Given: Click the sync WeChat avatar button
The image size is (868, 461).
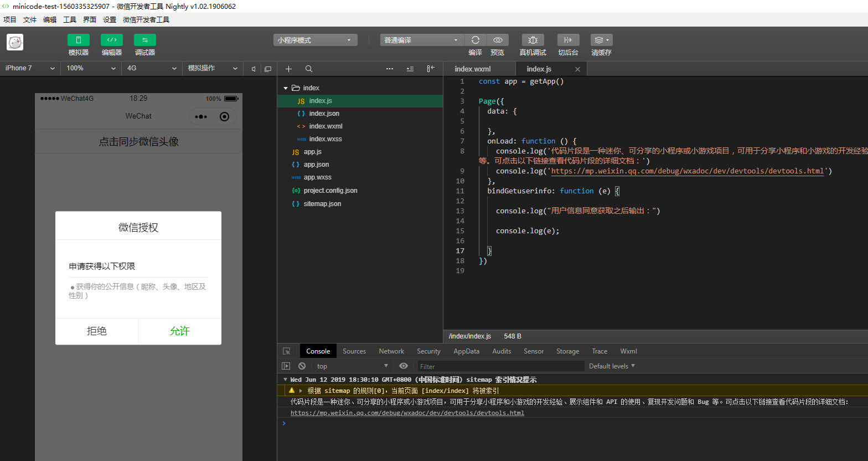Looking at the screenshot, I should pos(138,142).
